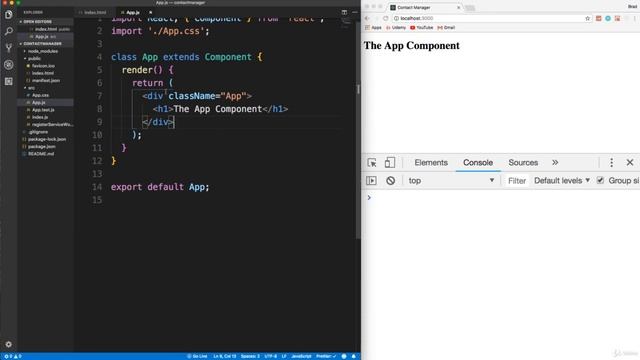View the site information icon before localhost
The height and width of the screenshot is (360, 640).
click(396, 18)
